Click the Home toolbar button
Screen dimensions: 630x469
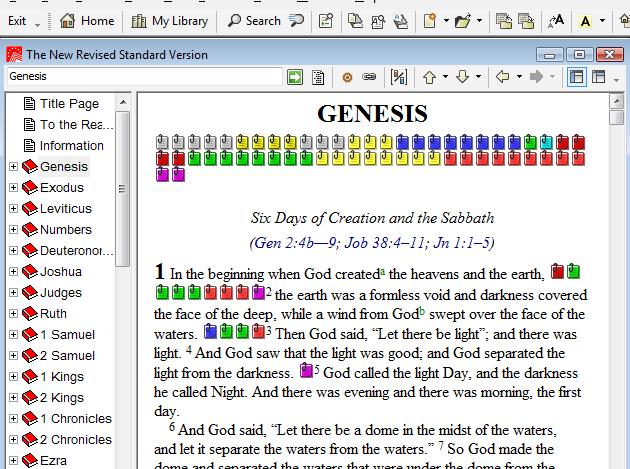pos(87,20)
